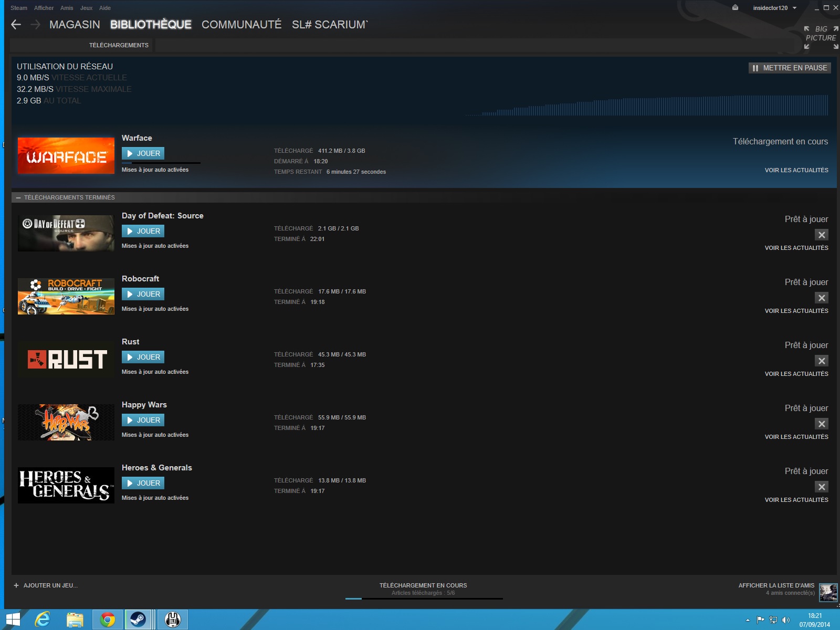840x630 pixels.
Task: Click the friends list avatar icon
Action: pos(828,592)
